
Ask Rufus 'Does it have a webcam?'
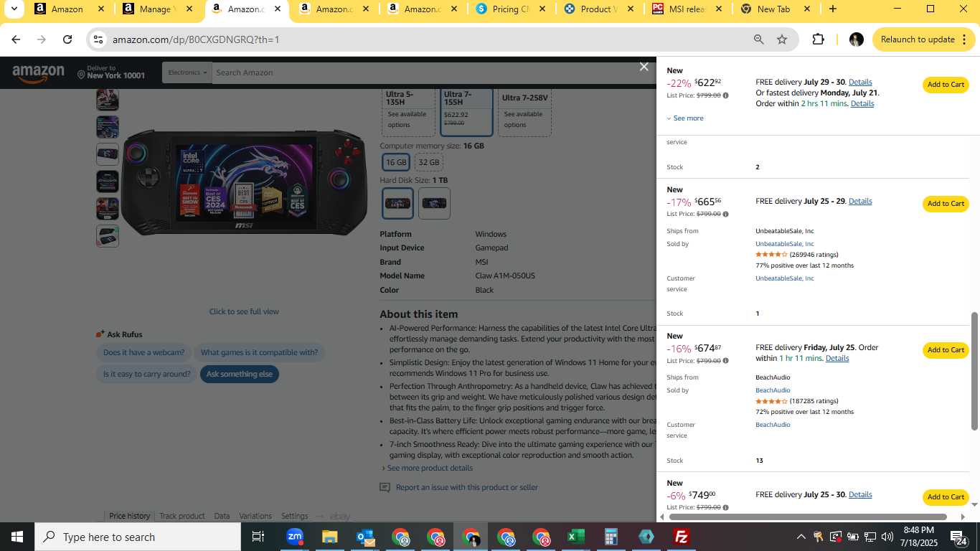(144, 352)
